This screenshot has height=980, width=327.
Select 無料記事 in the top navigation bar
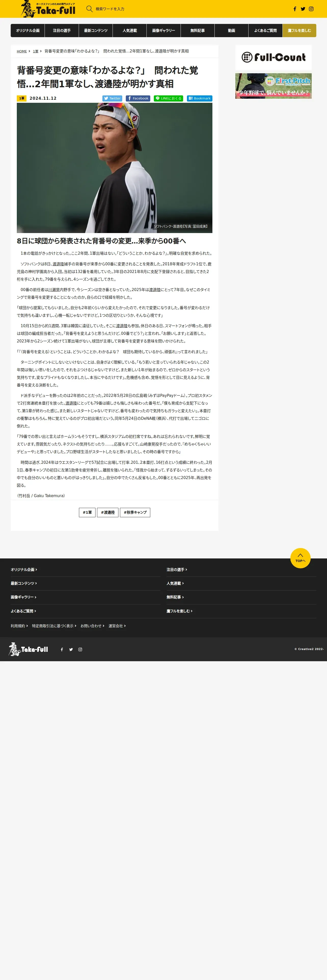click(198, 31)
